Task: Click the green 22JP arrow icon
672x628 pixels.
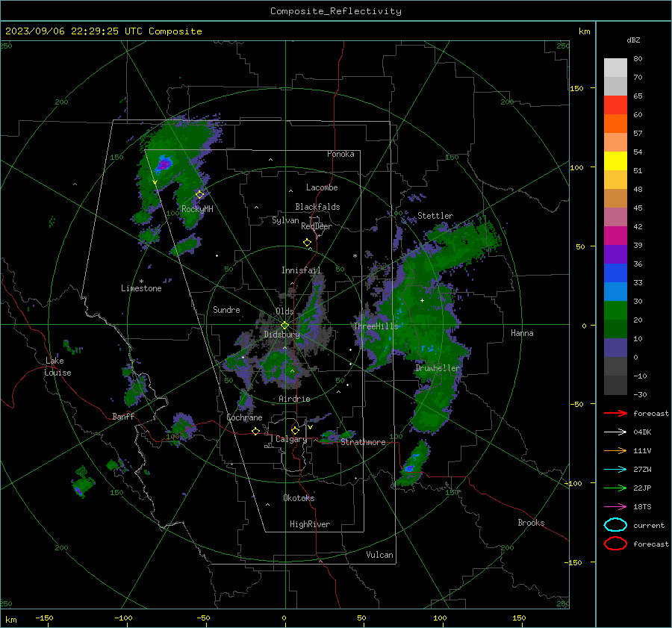Action: pos(615,488)
